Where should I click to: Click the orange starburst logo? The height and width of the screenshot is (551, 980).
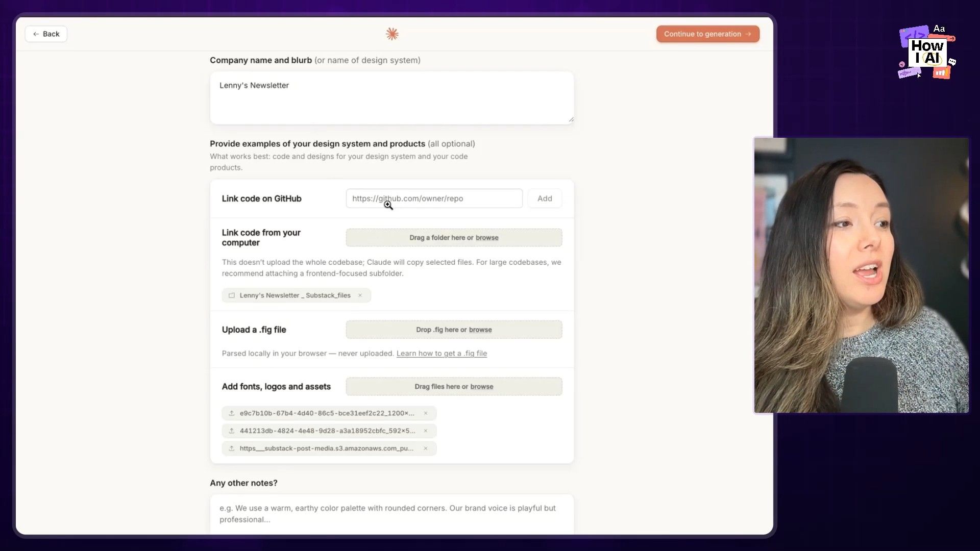(x=392, y=34)
